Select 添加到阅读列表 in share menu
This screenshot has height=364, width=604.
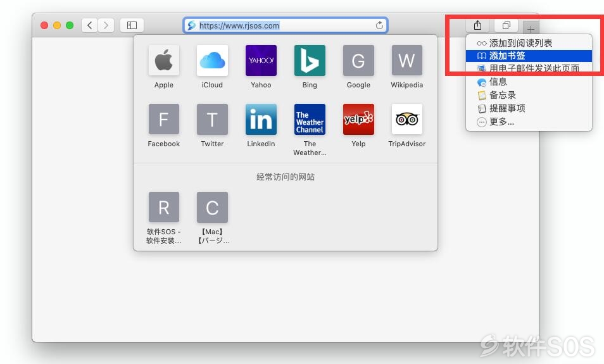click(529, 43)
